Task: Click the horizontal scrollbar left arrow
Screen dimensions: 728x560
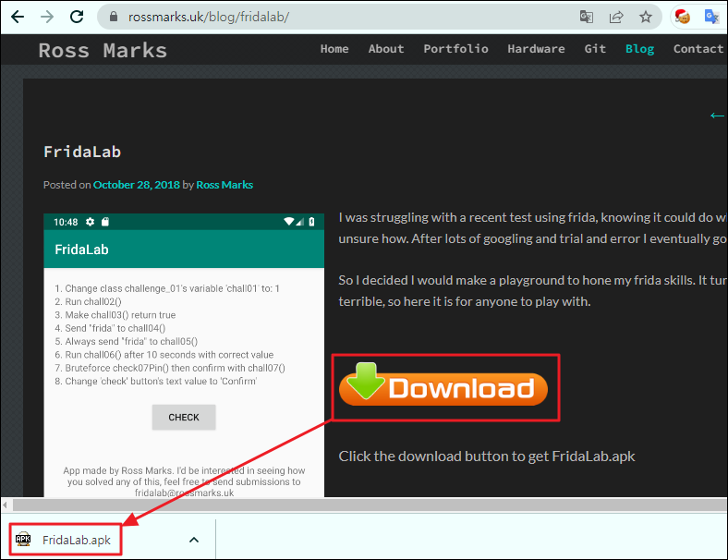Action: pos(6,505)
